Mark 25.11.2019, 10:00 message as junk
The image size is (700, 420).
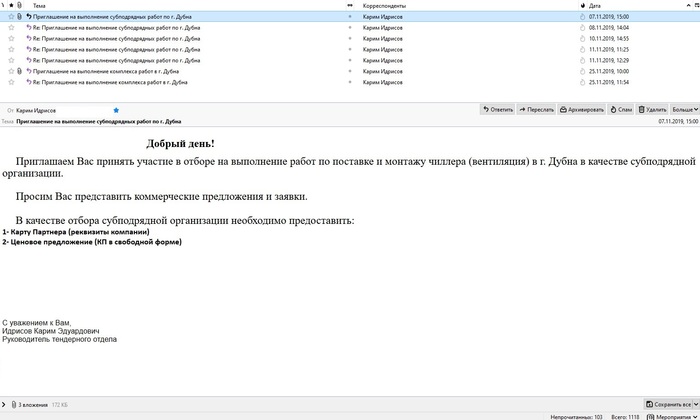582,71
